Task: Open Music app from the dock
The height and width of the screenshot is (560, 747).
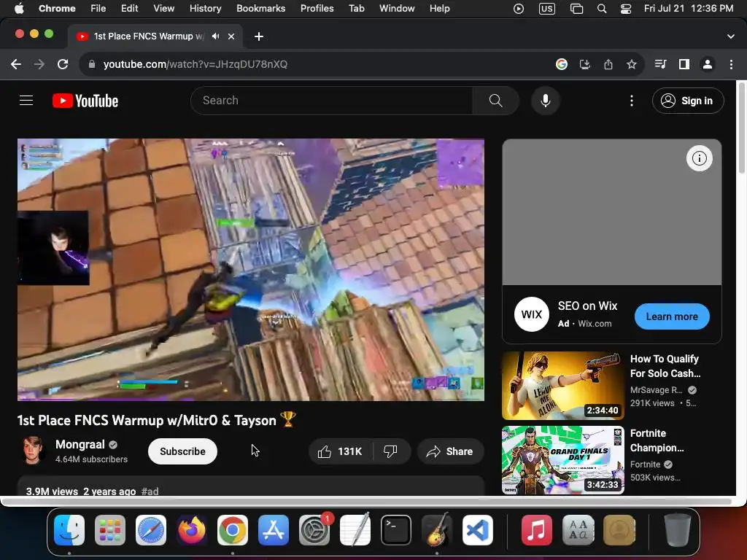Action: [536, 530]
